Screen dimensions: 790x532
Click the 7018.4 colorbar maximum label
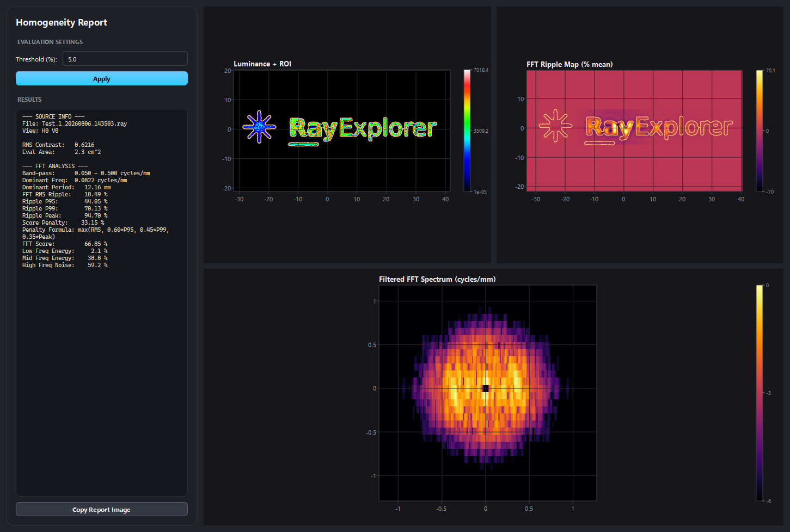coord(481,70)
